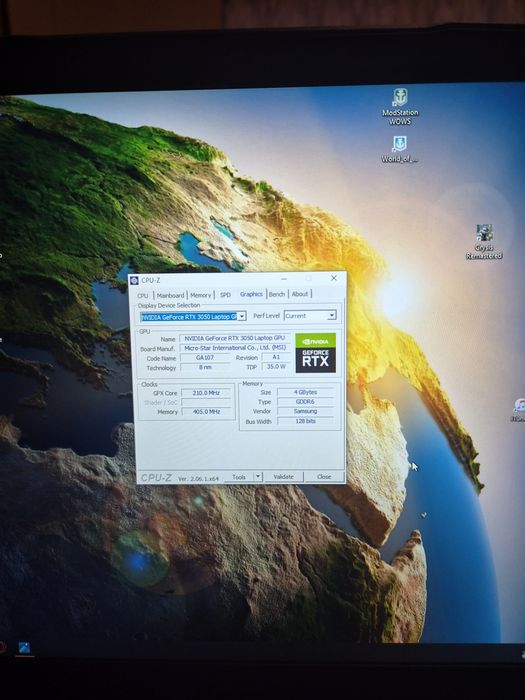Switch to the Memory tab

coord(200,295)
